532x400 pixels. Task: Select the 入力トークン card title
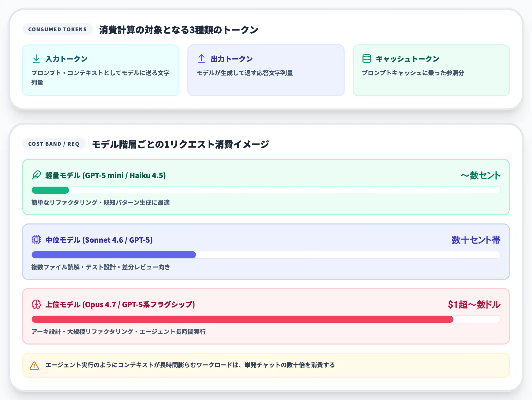[66, 59]
